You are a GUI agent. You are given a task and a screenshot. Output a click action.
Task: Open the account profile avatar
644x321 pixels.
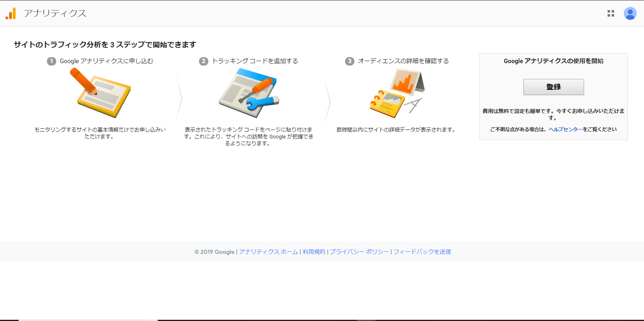[630, 13]
